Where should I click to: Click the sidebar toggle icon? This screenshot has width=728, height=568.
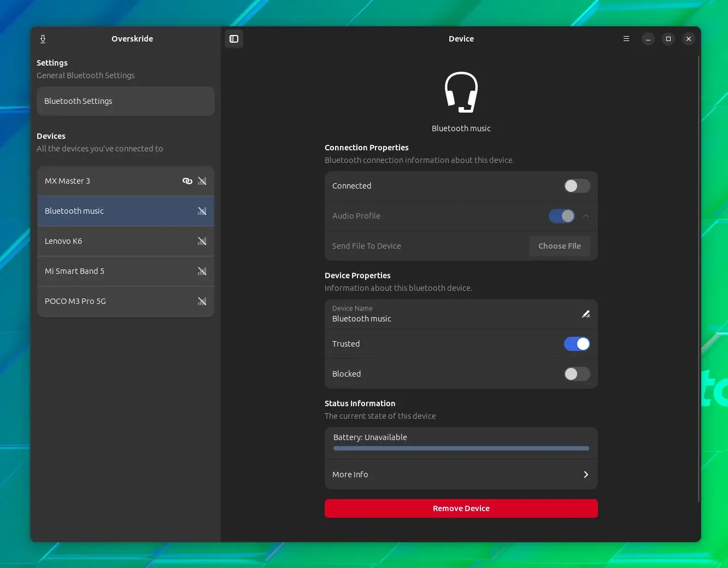pyautogui.click(x=234, y=39)
